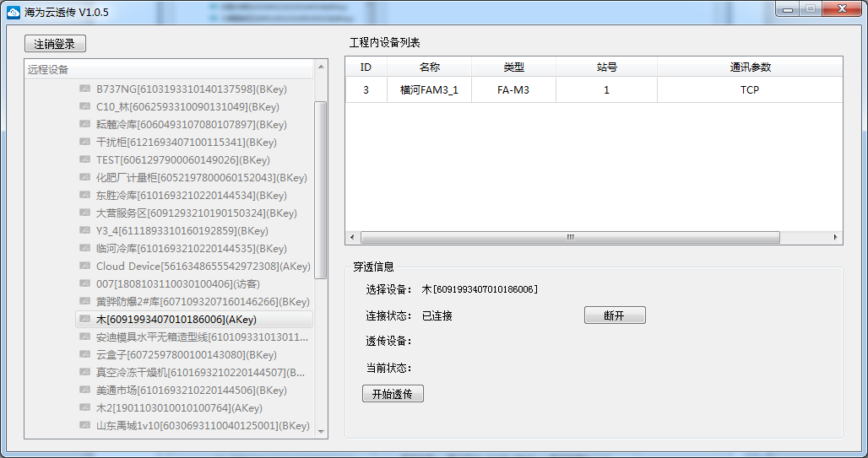Click the device icon beside 007 visitor entry
Screen dimensions: 868x458
[x=84, y=283]
